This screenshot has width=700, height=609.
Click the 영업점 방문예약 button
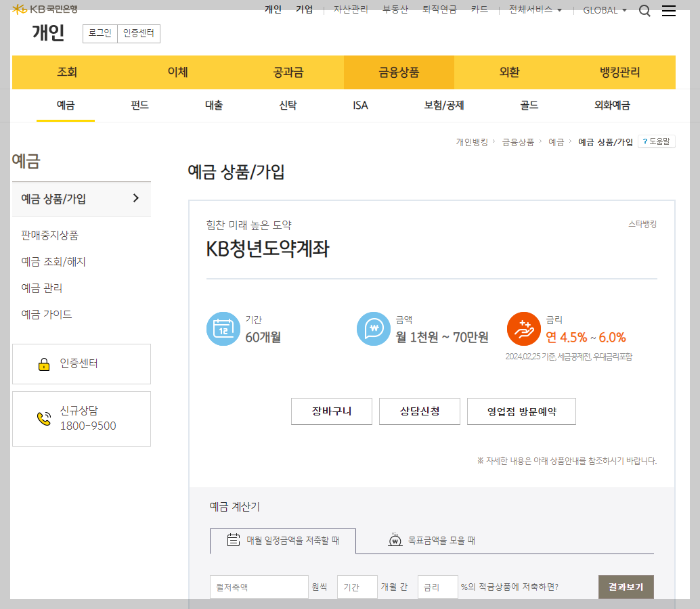pos(521,411)
